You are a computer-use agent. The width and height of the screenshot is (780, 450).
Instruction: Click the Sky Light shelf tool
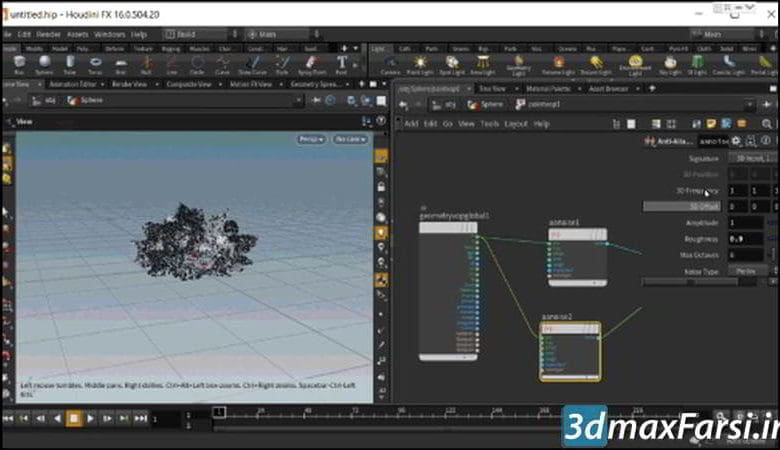point(670,64)
